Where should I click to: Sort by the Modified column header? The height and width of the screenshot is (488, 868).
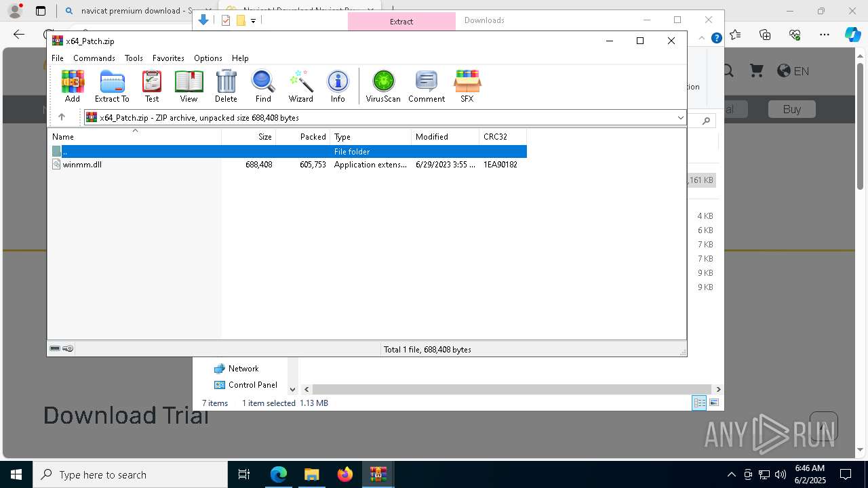(x=445, y=136)
